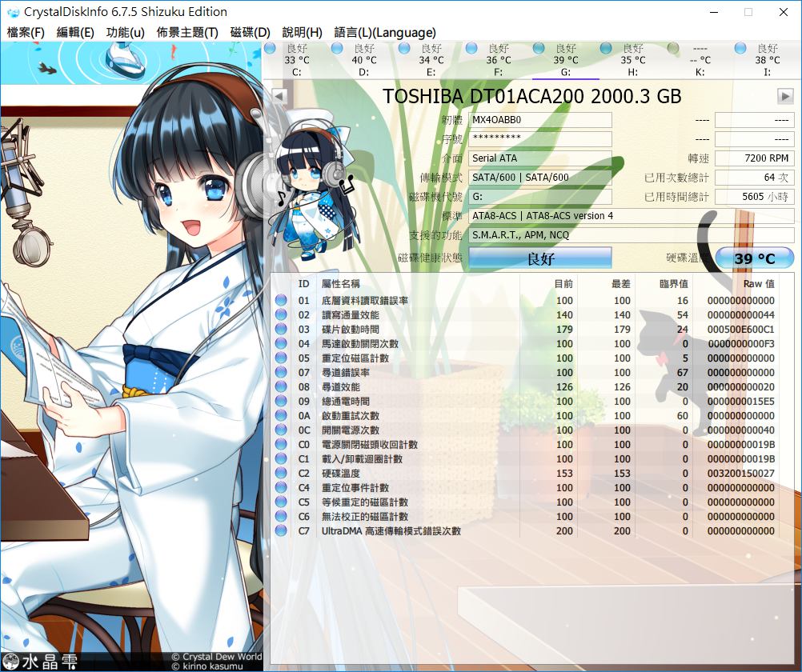Viewport: 802px width, 672px height.
Task: Click status icon for attribute C4
Action: [281, 488]
